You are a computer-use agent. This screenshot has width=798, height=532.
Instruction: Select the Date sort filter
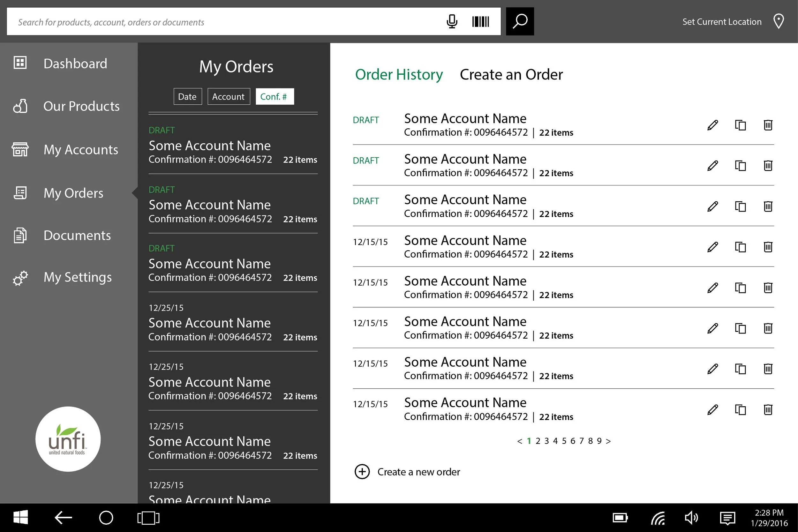click(187, 96)
